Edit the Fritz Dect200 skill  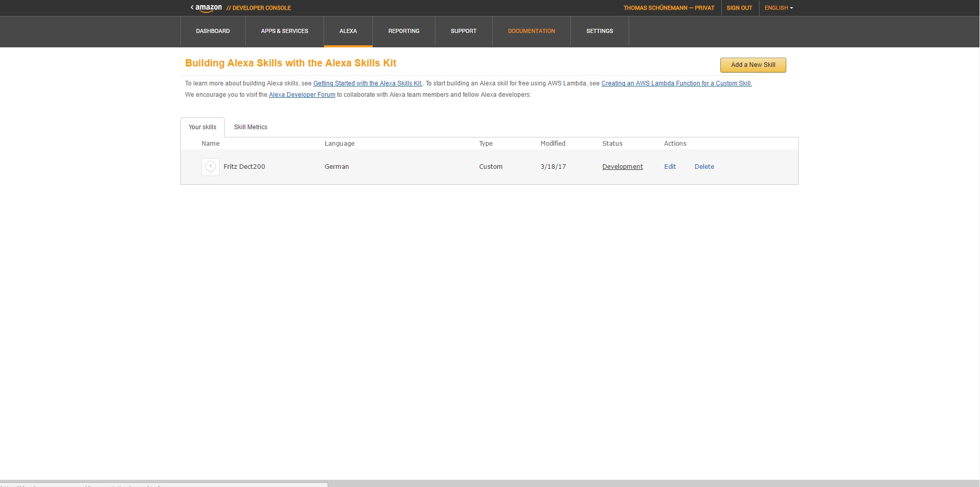670,167
